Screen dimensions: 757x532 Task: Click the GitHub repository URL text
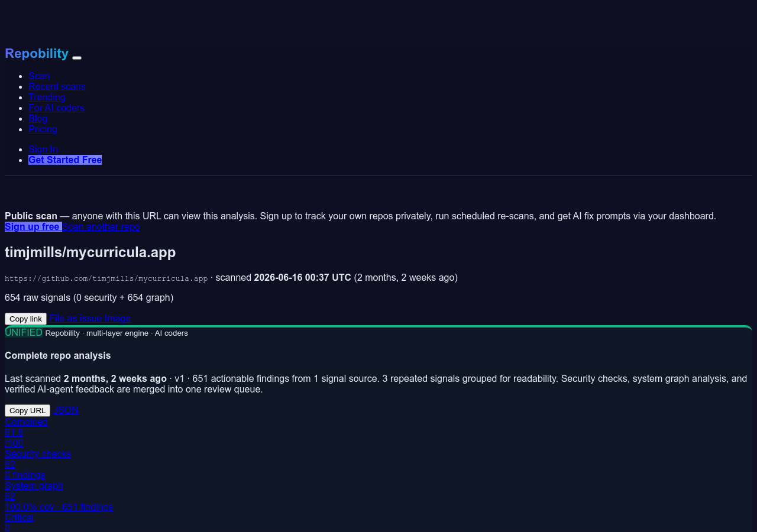[106, 278]
